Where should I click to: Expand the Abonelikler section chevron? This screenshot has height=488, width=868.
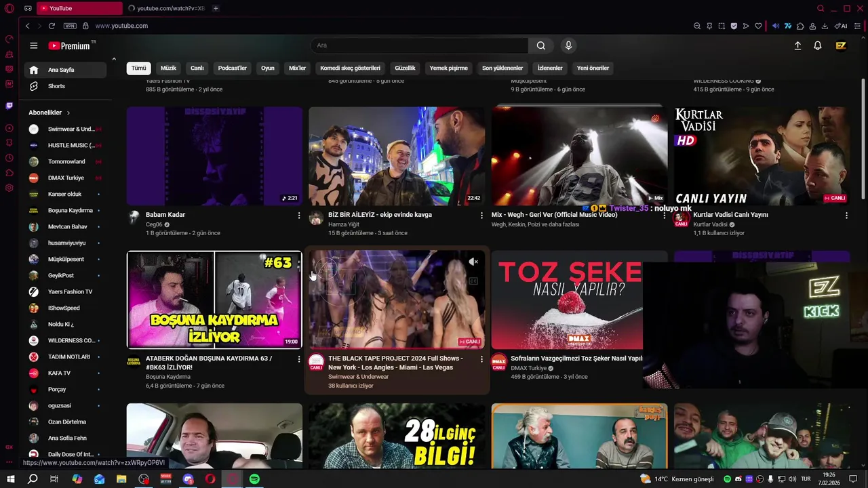68,113
